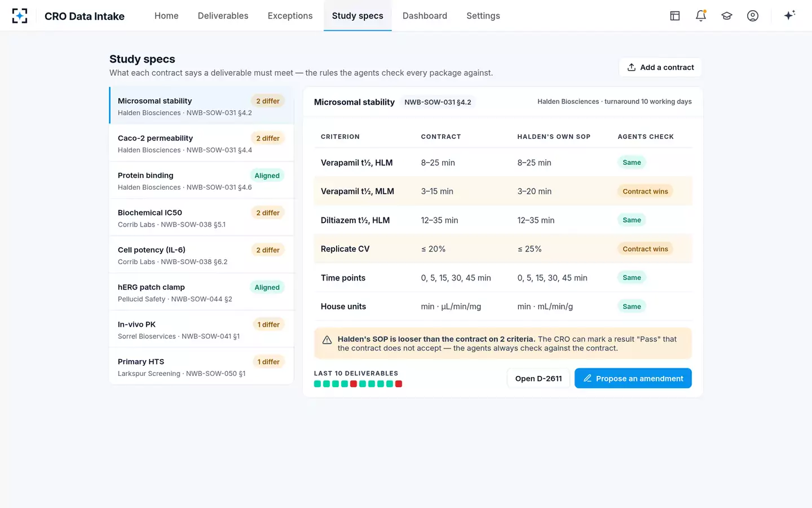Click the Diltiazem t½, HLM criterion
Screen dimensions: 812x508
[355, 220]
